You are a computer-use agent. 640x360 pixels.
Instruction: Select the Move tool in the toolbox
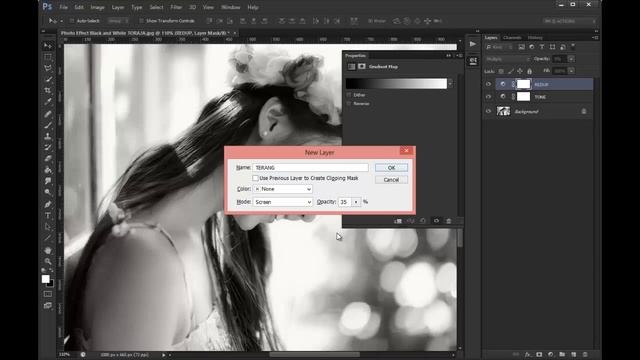[x=48, y=46]
